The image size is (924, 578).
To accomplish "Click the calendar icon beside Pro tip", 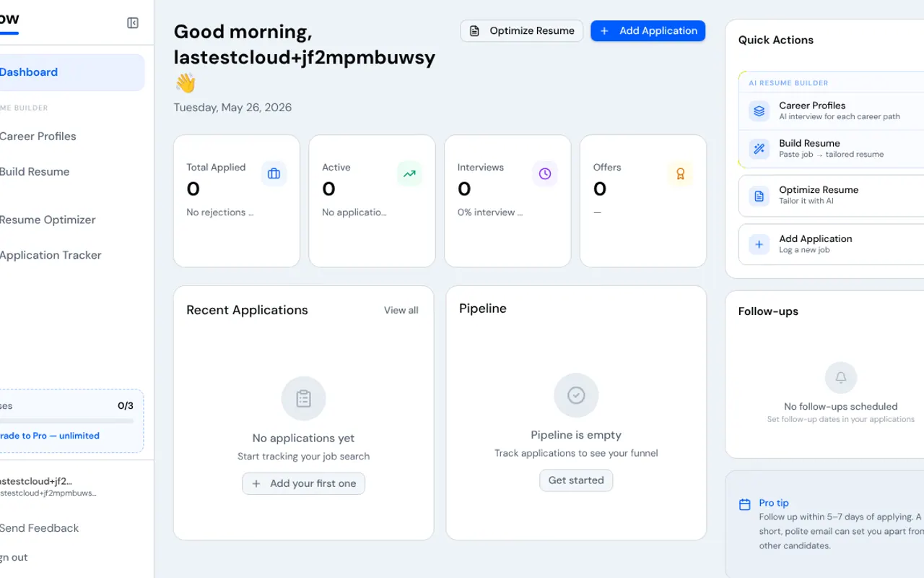I will tap(745, 504).
